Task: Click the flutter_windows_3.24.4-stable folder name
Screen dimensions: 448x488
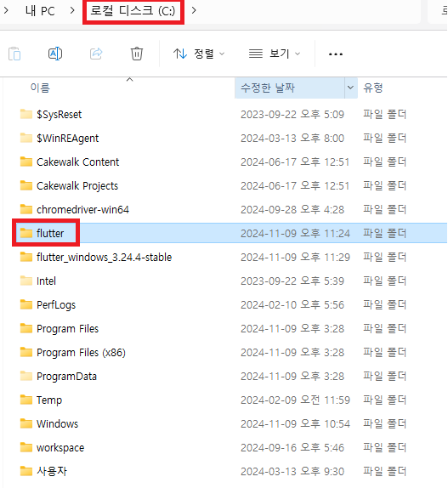Action: (104, 258)
